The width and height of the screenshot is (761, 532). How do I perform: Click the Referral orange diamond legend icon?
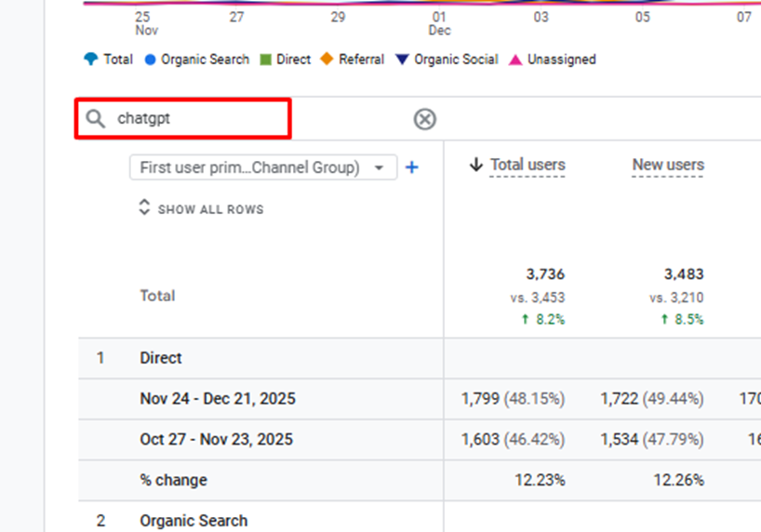(327, 60)
